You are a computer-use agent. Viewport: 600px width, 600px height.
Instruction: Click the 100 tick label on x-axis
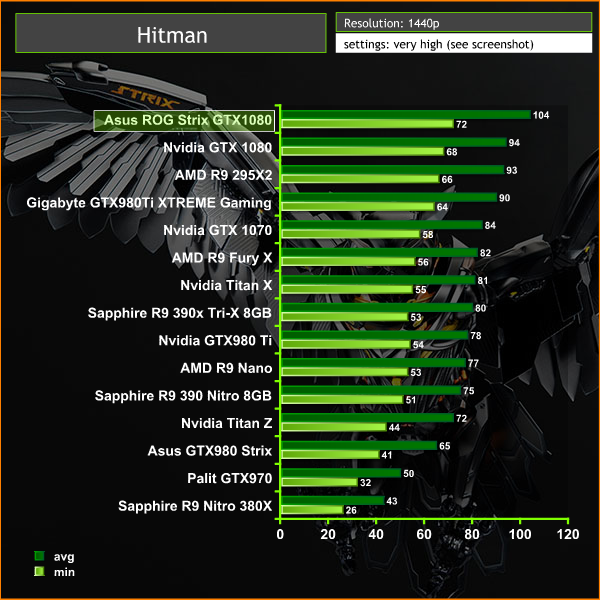520,534
